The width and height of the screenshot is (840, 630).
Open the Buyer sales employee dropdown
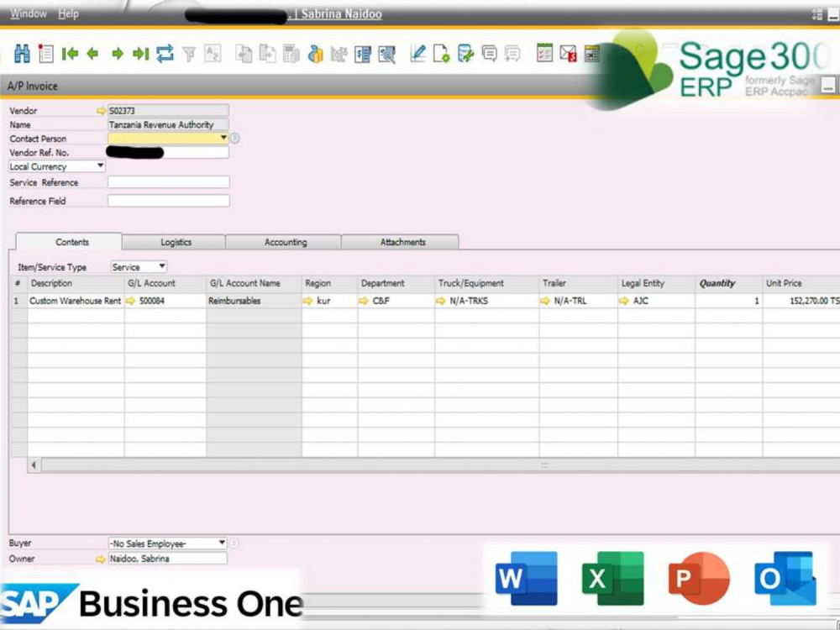click(x=222, y=543)
